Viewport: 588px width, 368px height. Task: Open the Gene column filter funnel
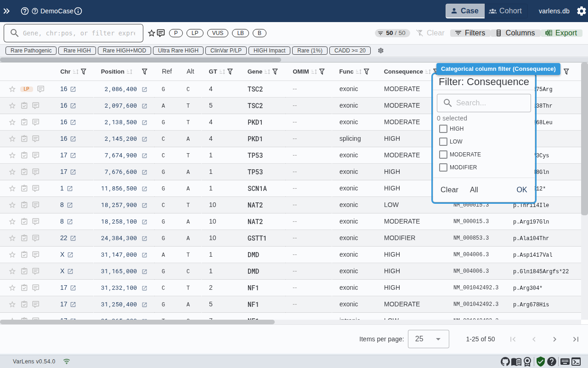[275, 72]
